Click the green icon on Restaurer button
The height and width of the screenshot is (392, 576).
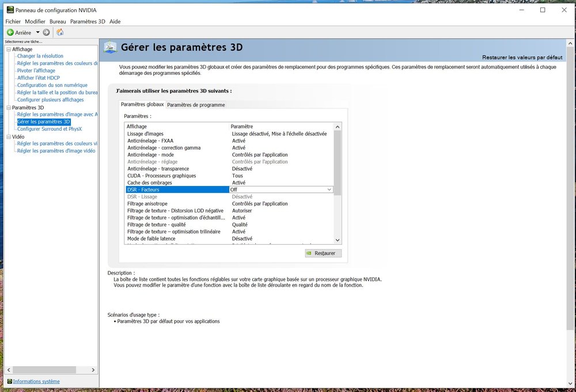pos(309,253)
